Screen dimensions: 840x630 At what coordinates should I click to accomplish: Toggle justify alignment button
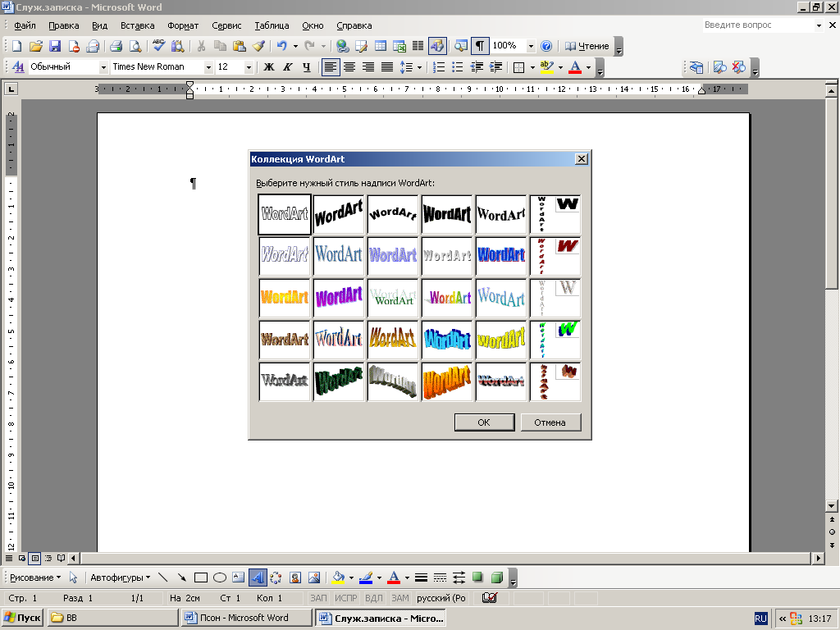point(387,67)
